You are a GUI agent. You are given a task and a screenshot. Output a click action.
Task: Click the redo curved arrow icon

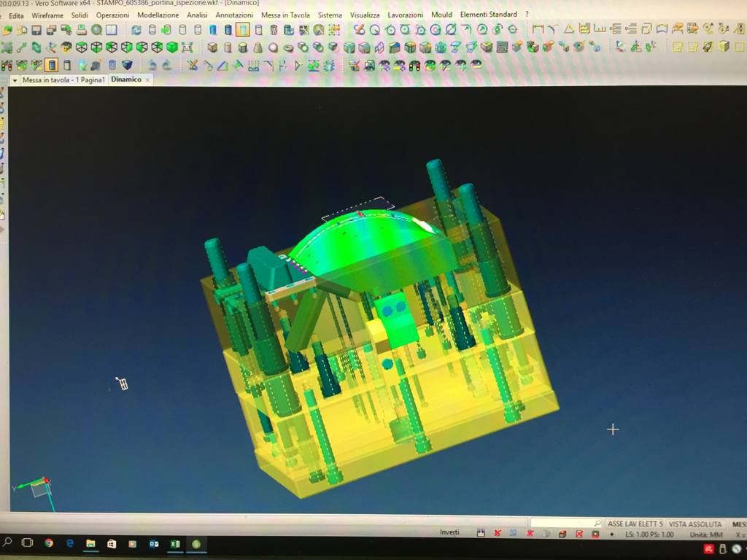pyautogui.click(x=166, y=65)
